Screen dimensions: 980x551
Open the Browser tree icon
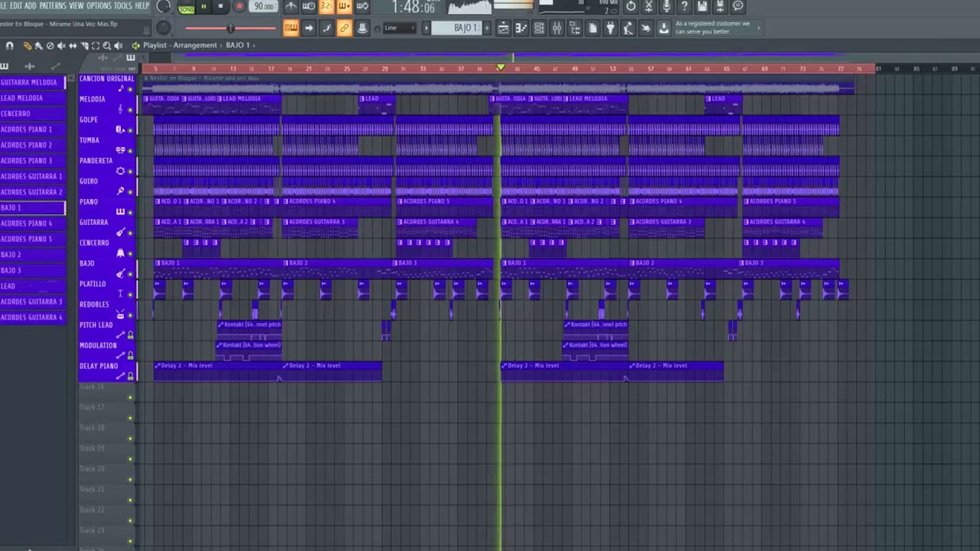[x=573, y=28]
